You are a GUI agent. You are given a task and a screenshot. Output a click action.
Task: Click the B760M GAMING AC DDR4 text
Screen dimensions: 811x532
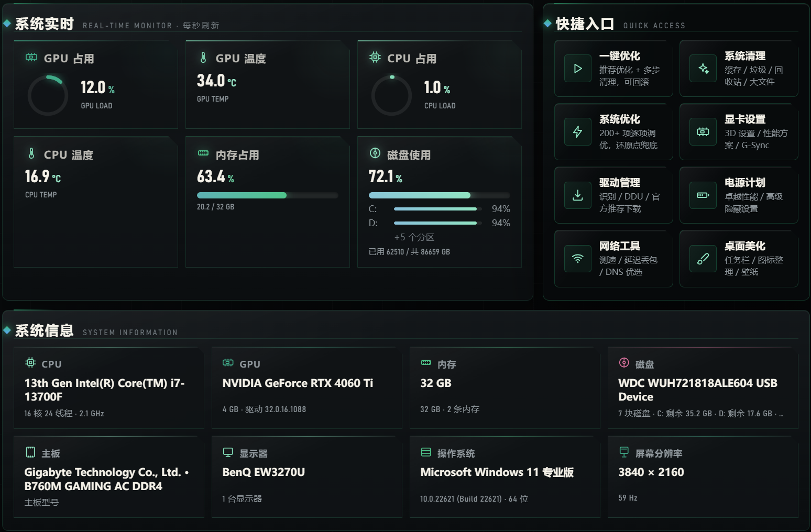[93, 486]
